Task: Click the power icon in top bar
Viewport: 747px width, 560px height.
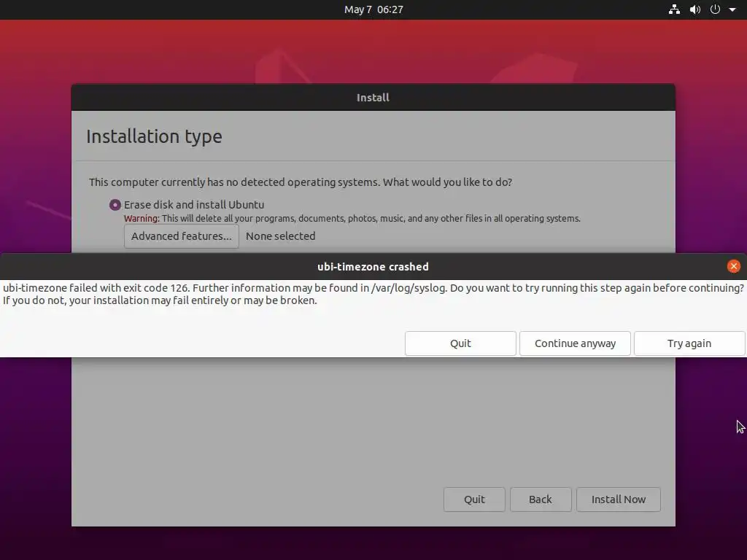Action: [x=715, y=9]
